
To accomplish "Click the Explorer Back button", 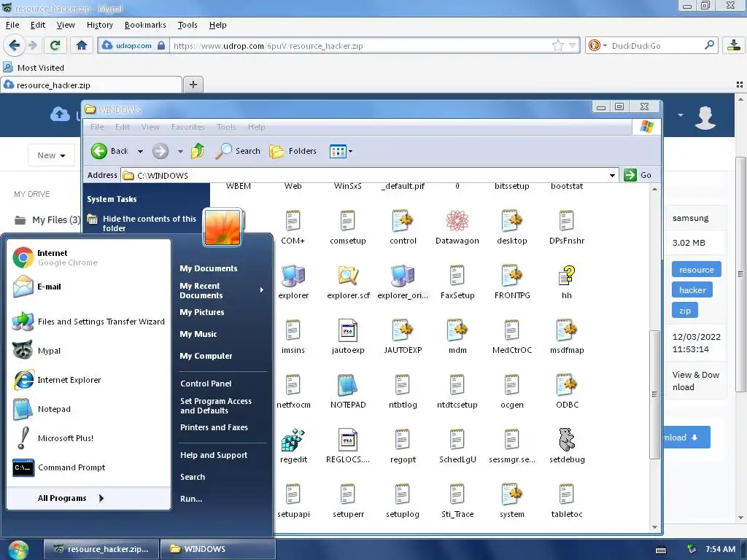I will pyautogui.click(x=110, y=151).
